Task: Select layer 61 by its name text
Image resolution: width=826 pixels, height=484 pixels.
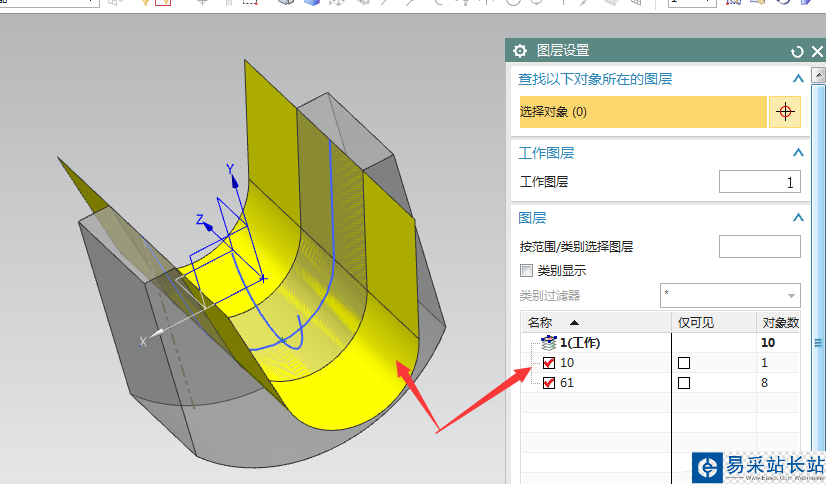Action: pos(567,383)
